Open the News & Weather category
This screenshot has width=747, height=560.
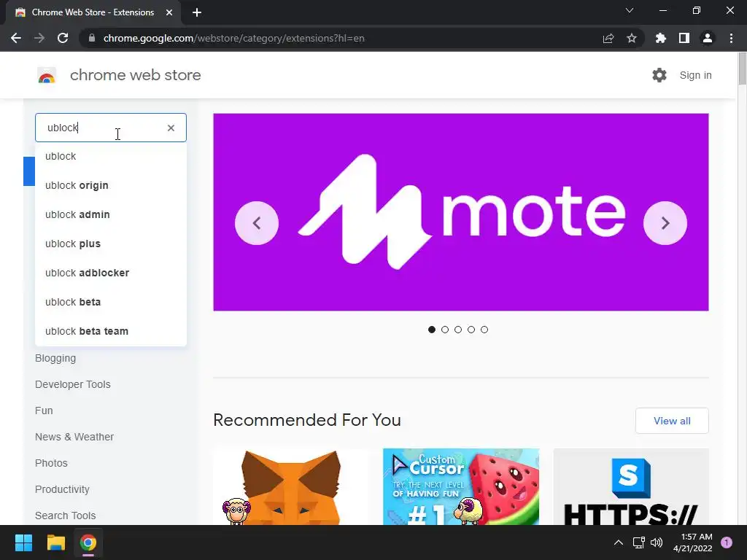click(74, 437)
